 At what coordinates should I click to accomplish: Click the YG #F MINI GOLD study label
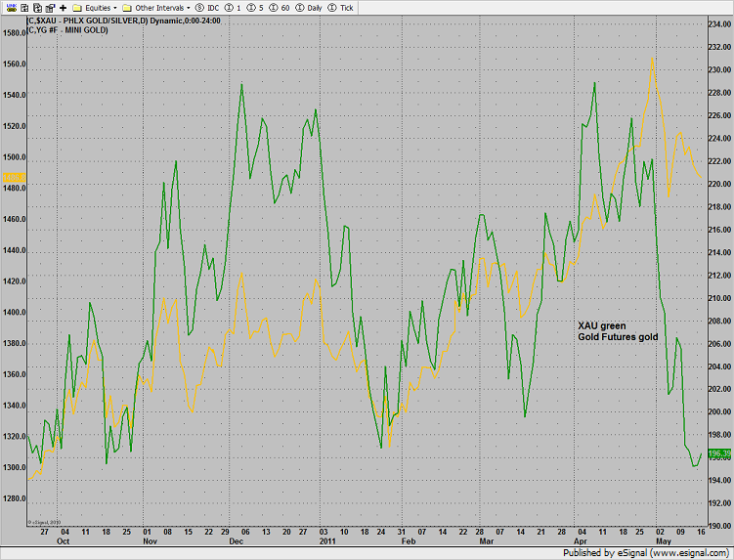click(67, 30)
